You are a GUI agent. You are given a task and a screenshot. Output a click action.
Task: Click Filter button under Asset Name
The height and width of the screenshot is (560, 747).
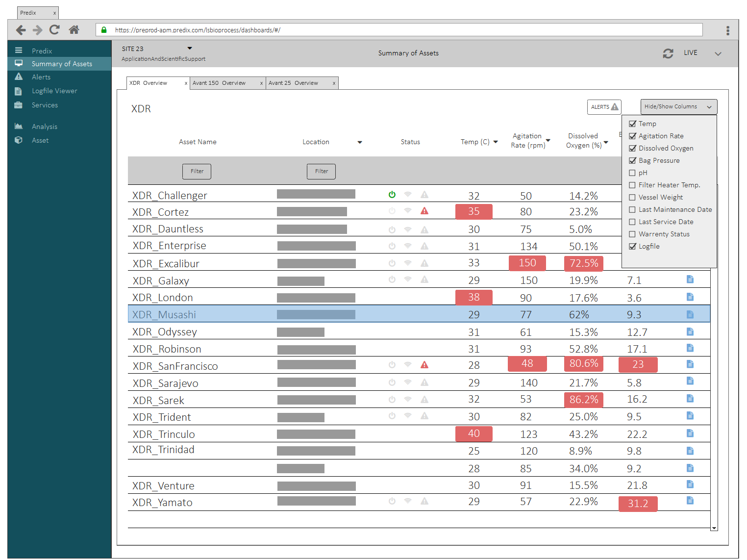click(x=197, y=171)
